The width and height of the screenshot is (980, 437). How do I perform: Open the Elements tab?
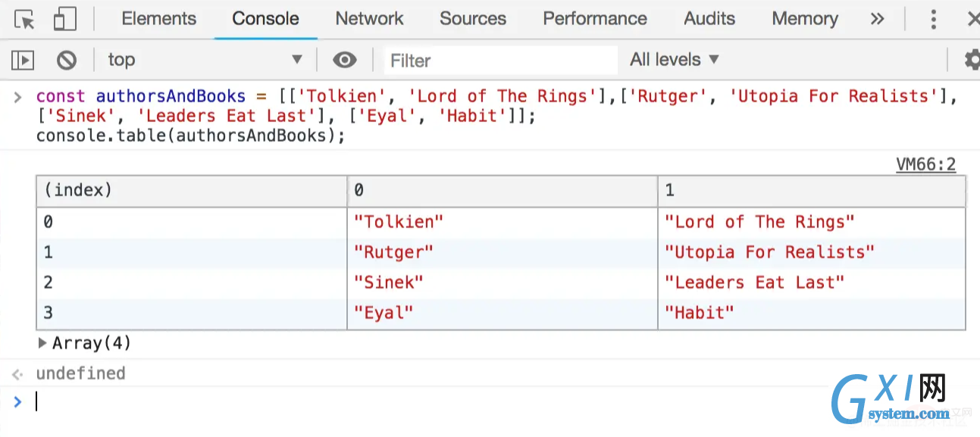158,19
